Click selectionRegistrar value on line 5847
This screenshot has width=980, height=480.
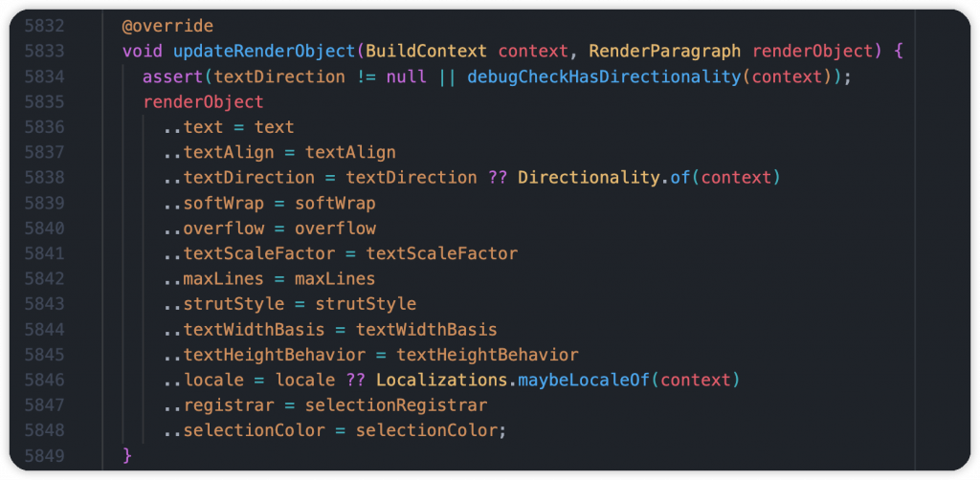[396, 405]
